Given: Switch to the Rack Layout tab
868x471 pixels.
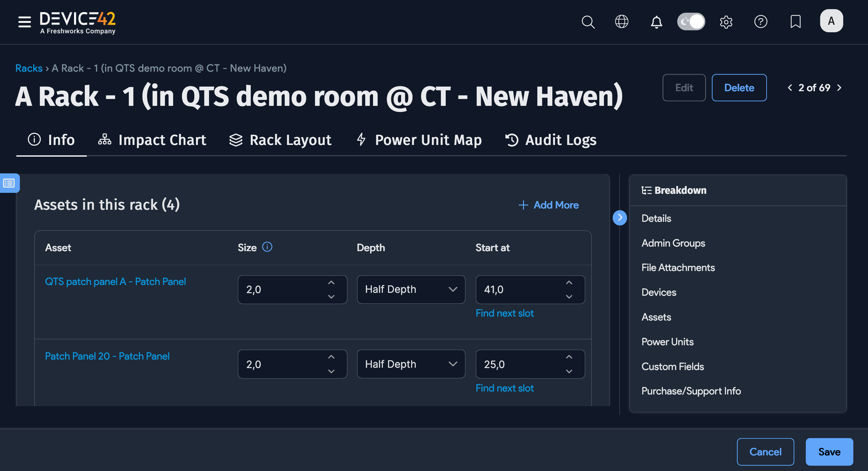Looking at the screenshot, I should coord(280,140).
